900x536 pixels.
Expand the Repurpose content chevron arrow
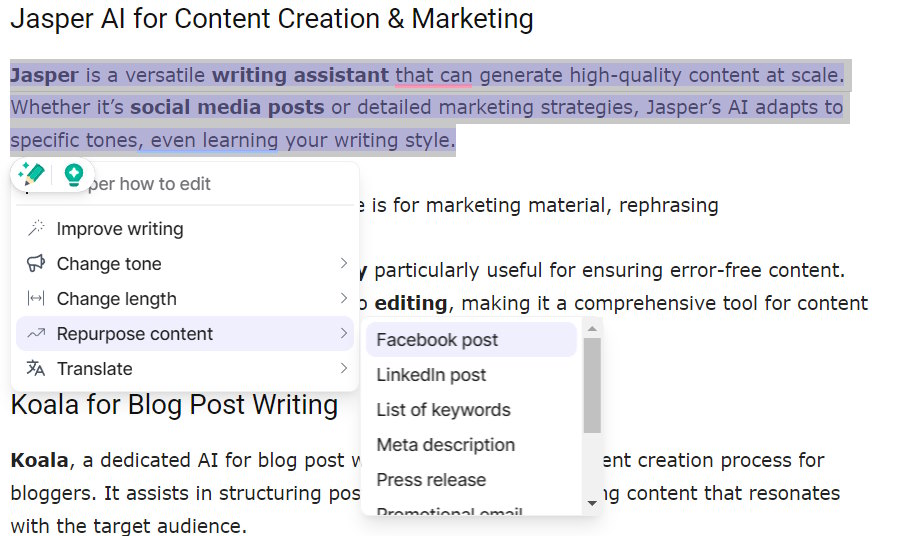click(x=343, y=333)
